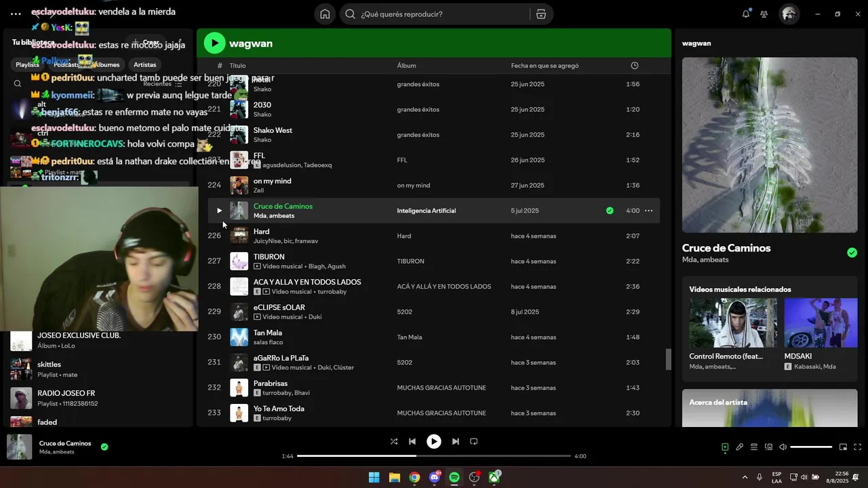868x488 pixels.
Task: Sort by the Título column header
Action: [237, 66]
